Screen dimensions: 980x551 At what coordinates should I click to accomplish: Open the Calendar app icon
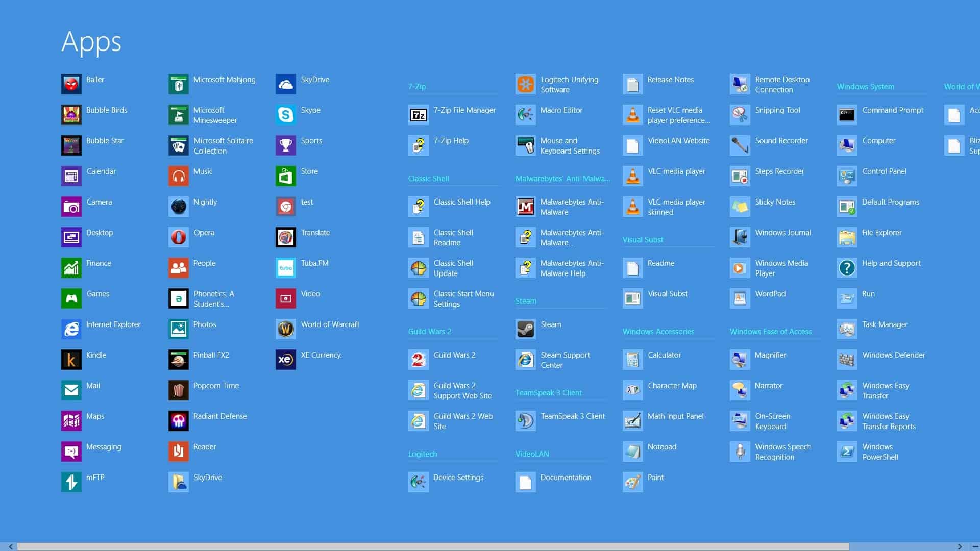[71, 176]
